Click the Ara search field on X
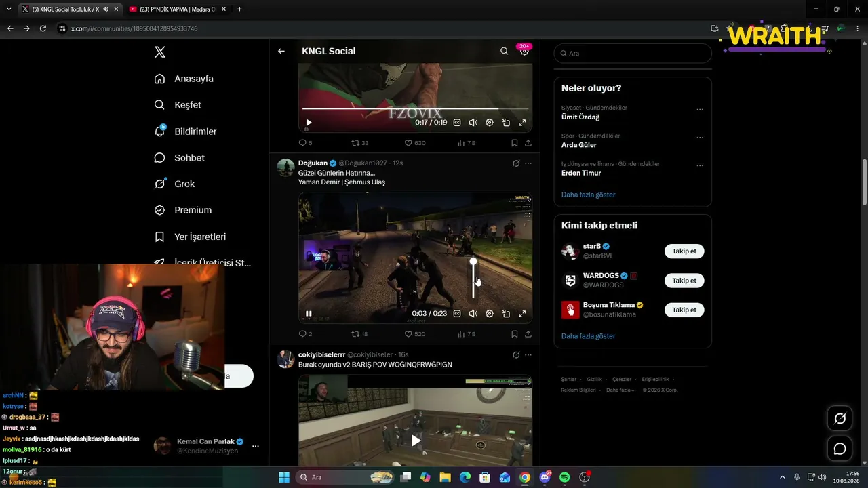 click(633, 53)
